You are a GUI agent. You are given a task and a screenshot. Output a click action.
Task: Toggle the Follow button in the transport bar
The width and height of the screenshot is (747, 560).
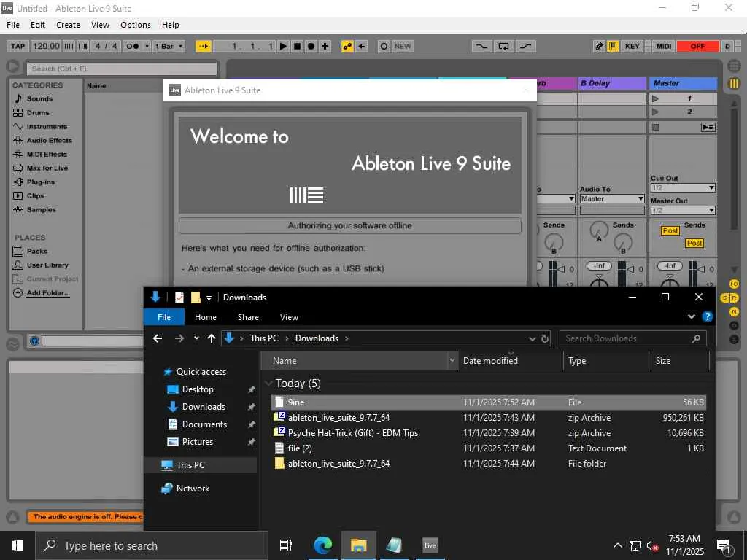[x=204, y=46]
